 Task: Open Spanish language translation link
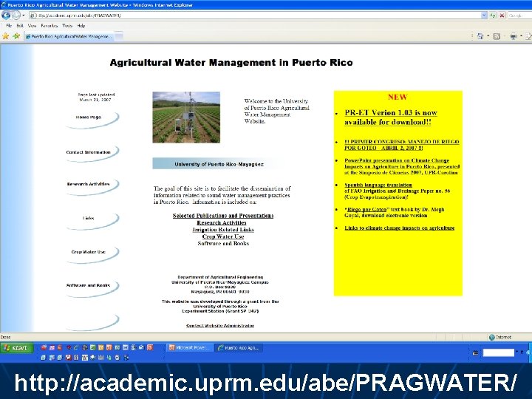coord(378,185)
